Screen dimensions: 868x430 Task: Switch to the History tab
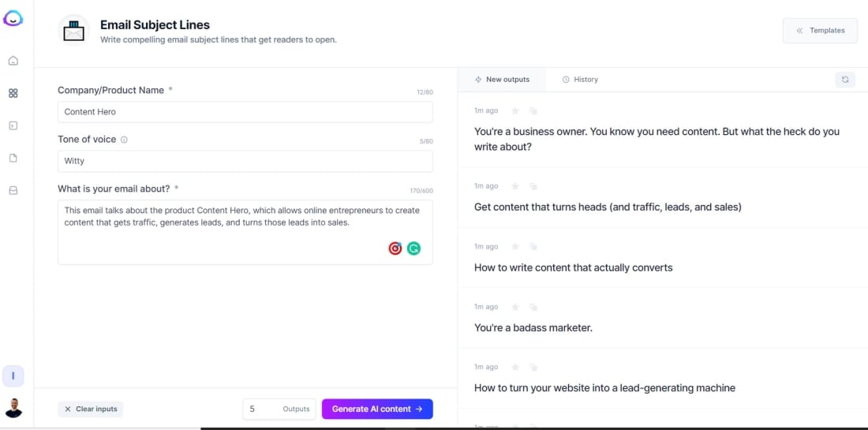[x=580, y=80]
